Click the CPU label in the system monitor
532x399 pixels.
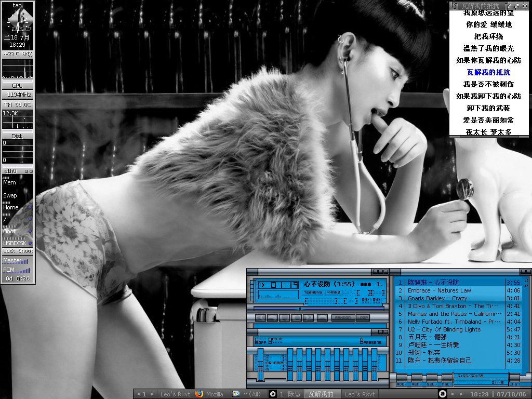[x=18, y=86]
